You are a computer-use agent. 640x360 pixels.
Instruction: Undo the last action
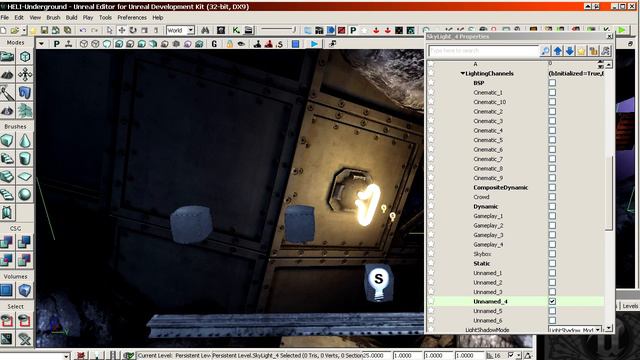[x=83, y=30]
